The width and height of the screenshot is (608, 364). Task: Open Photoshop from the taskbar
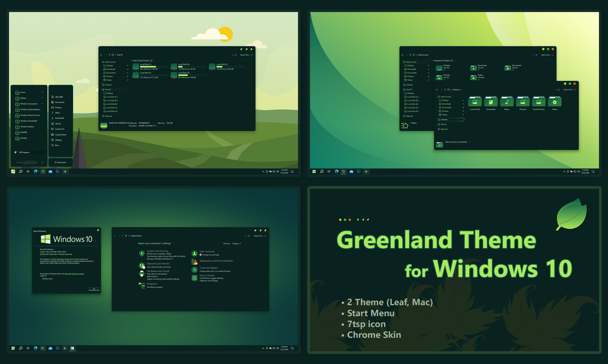pyautogui.click(x=58, y=171)
